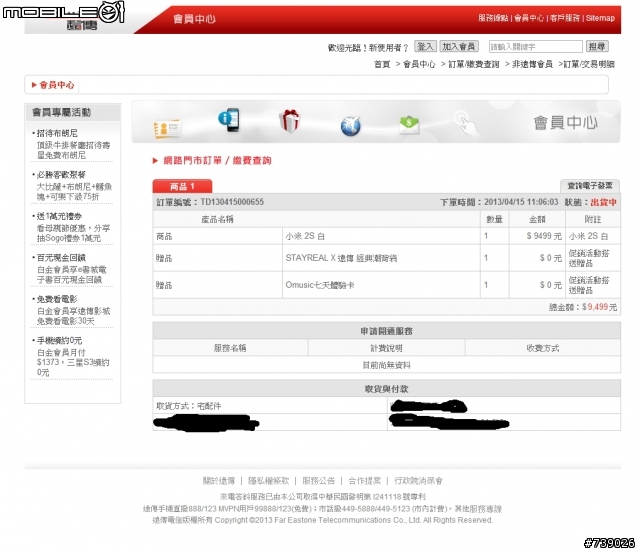Screen dimensions: 640x551
Task: Click total amount $9,499元
Action: point(599,307)
